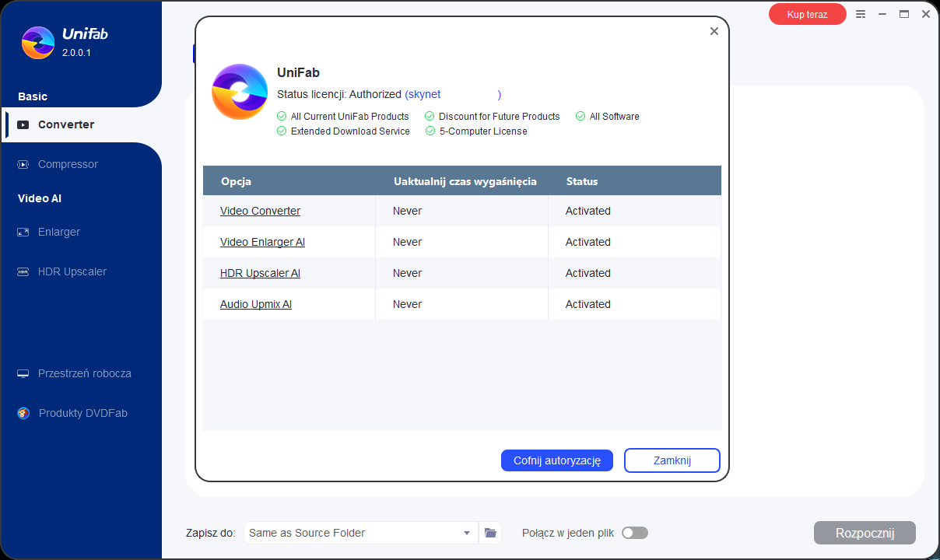Image resolution: width=940 pixels, height=560 pixels.
Task: Open the Same as Source Folder dropdown
Action: (360, 533)
